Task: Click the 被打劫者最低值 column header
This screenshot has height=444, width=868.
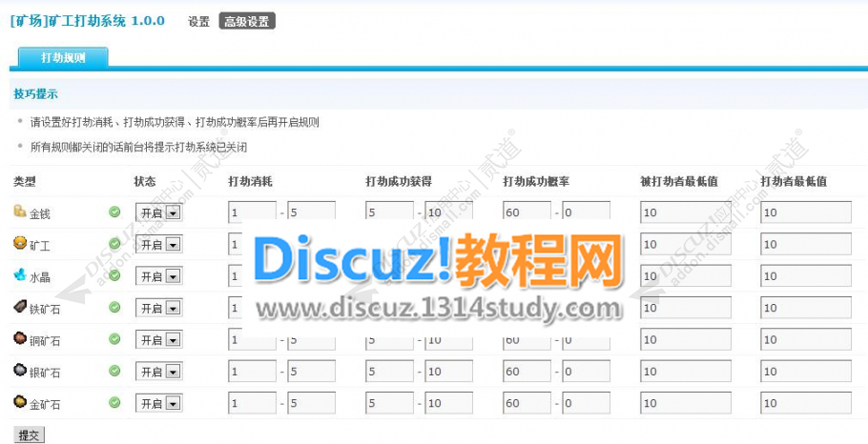Action: tap(679, 181)
